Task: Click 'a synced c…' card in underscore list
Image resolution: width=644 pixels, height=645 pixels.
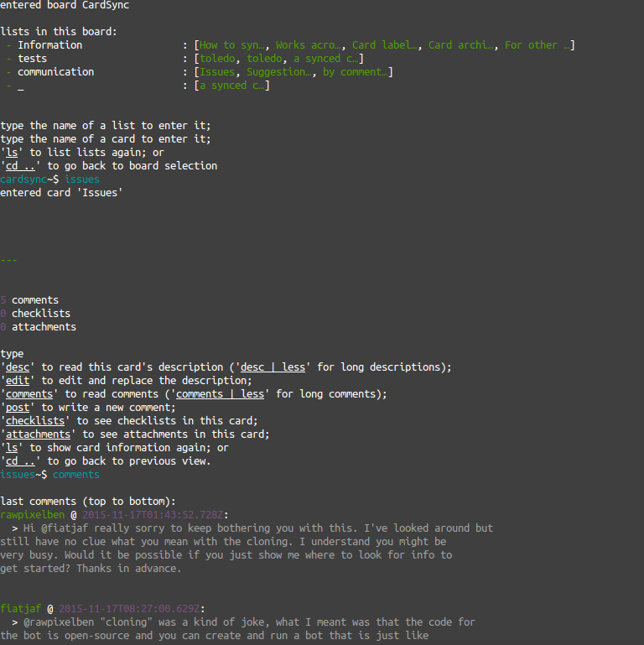Action: click(x=232, y=86)
